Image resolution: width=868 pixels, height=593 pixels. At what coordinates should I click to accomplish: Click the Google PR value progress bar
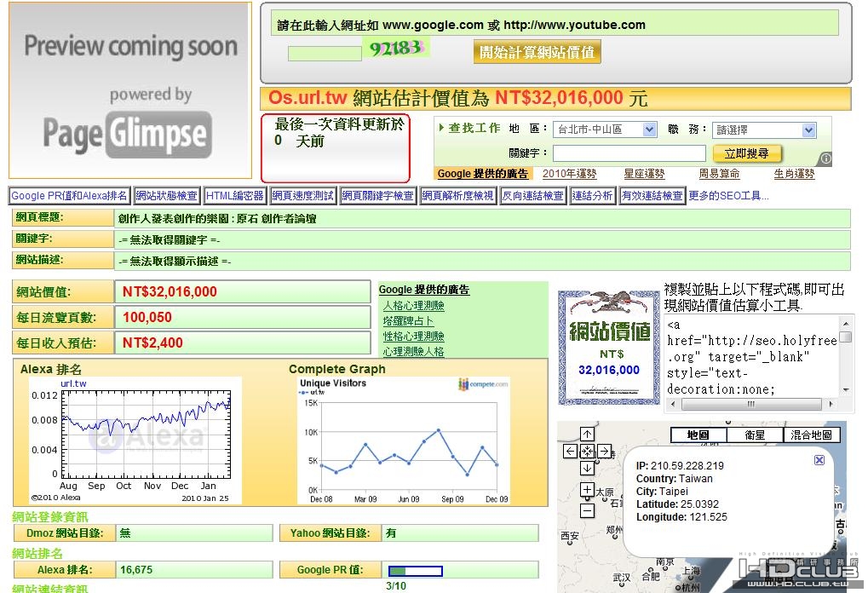coord(415,571)
